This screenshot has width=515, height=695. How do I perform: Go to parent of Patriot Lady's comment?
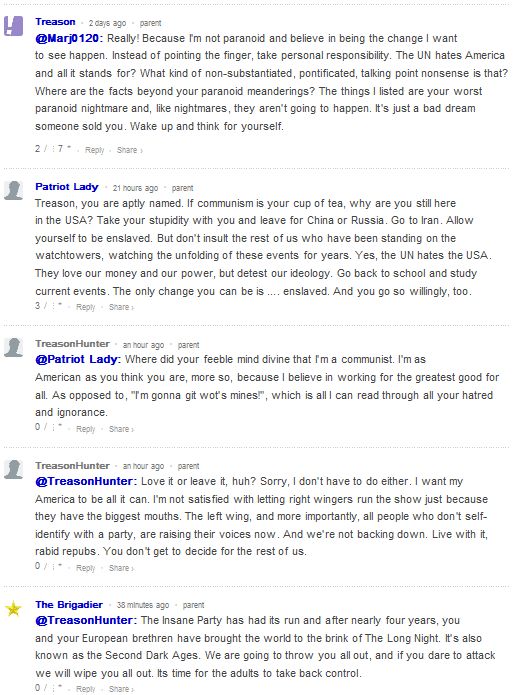tap(183, 188)
